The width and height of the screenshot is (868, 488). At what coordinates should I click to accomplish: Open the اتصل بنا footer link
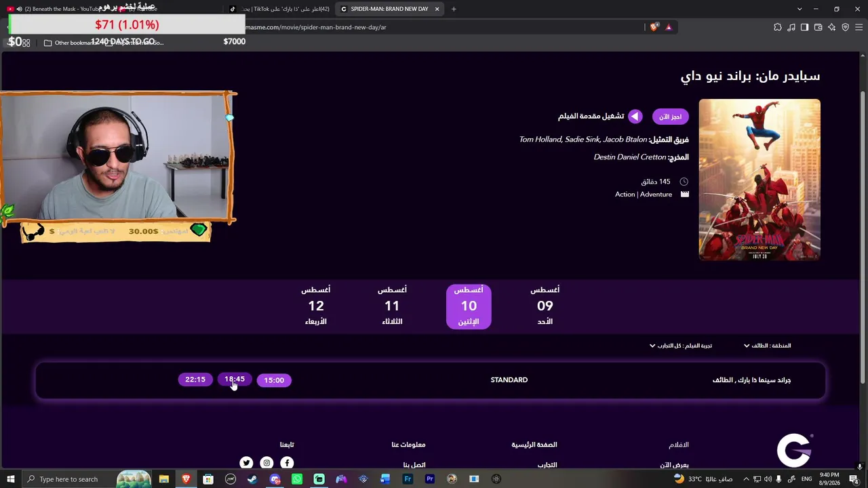[414, 465]
